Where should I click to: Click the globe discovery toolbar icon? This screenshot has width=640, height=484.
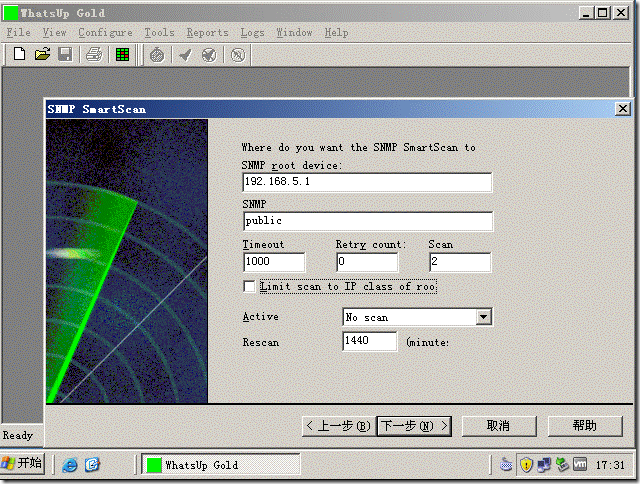209,55
